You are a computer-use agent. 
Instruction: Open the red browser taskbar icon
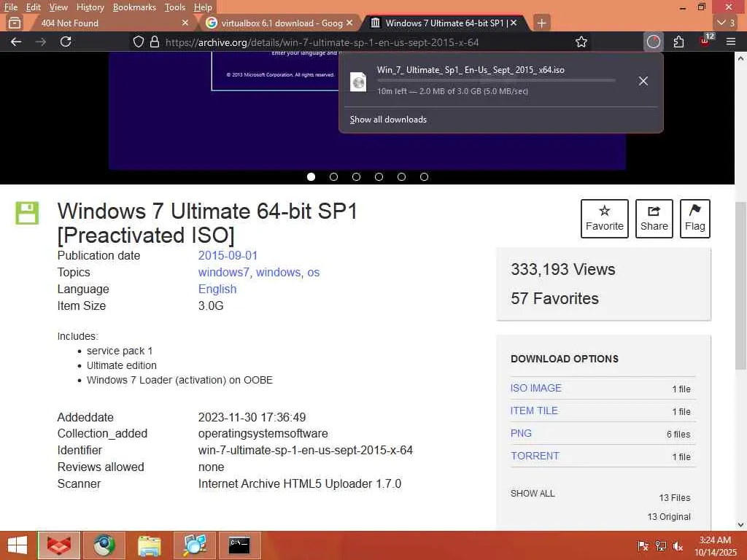coord(59,545)
